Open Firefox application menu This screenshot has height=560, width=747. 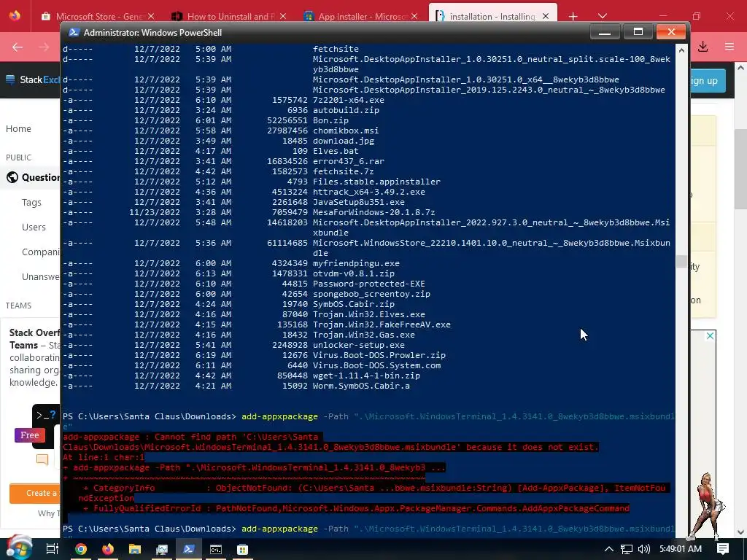729,47
